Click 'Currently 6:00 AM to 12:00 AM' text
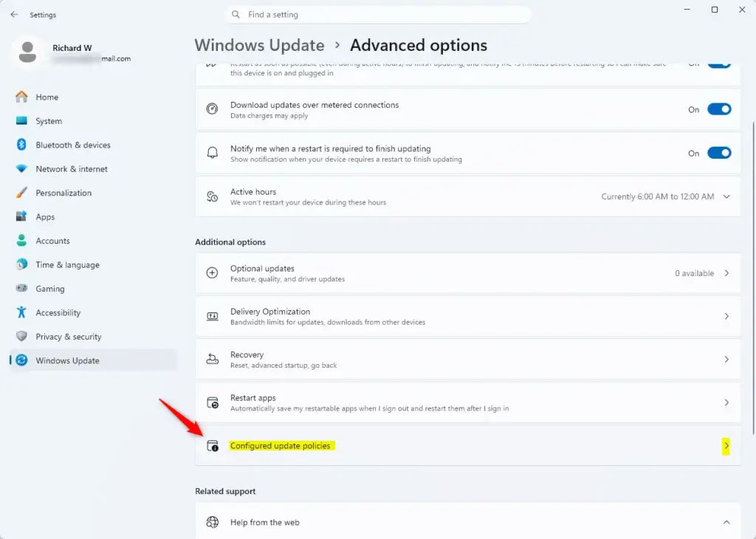 pyautogui.click(x=658, y=196)
